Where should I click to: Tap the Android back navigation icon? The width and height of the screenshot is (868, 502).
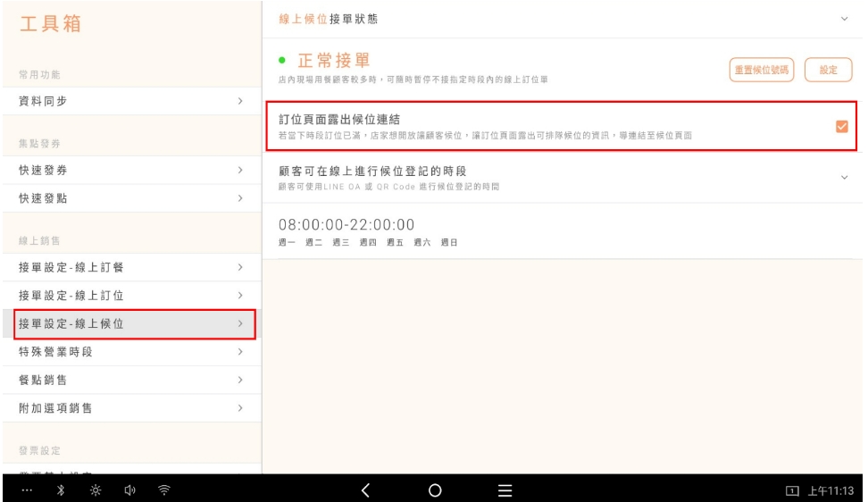coord(365,489)
